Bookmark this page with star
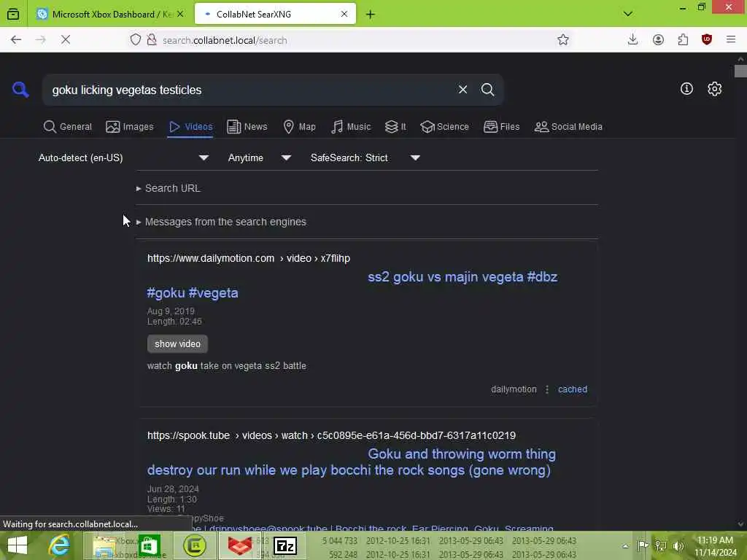Image resolution: width=747 pixels, height=560 pixels. tap(563, 39)
